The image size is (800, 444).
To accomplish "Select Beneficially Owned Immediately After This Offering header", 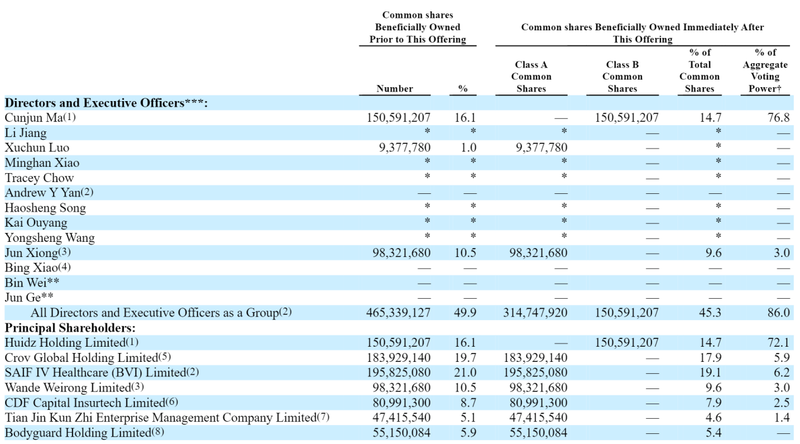I will pyautogui.click(x=642, y=33).
